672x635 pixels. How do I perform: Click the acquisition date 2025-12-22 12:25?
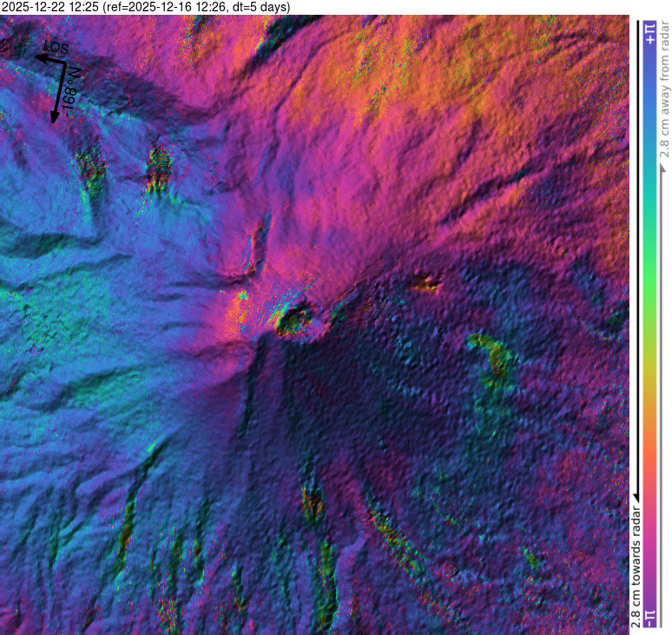(x=50, y=7)
